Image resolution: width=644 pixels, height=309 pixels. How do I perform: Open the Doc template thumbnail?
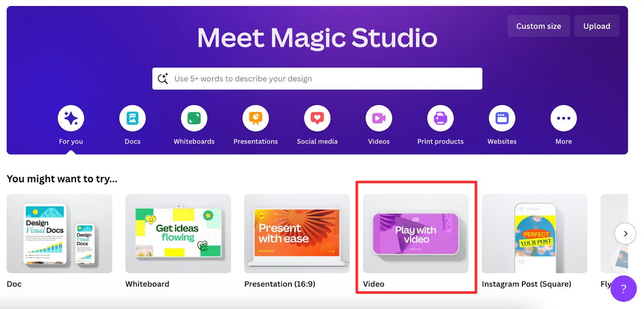tap(60, 234)
